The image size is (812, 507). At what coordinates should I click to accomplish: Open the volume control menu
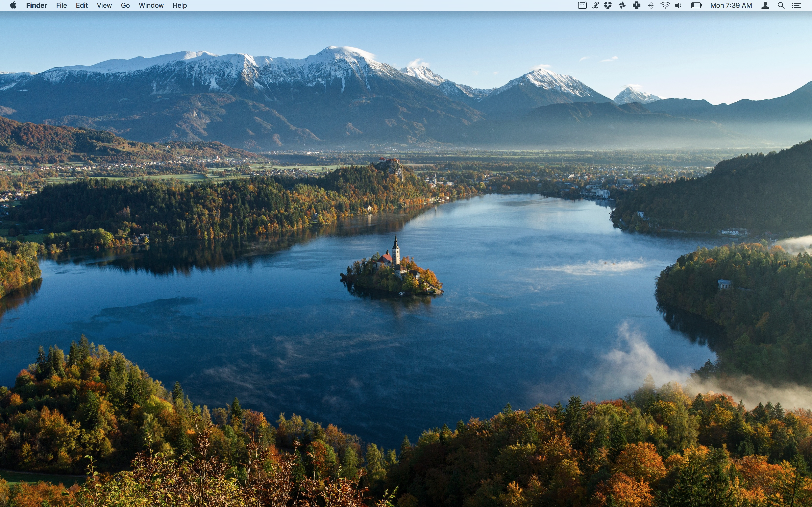[678, 5]
